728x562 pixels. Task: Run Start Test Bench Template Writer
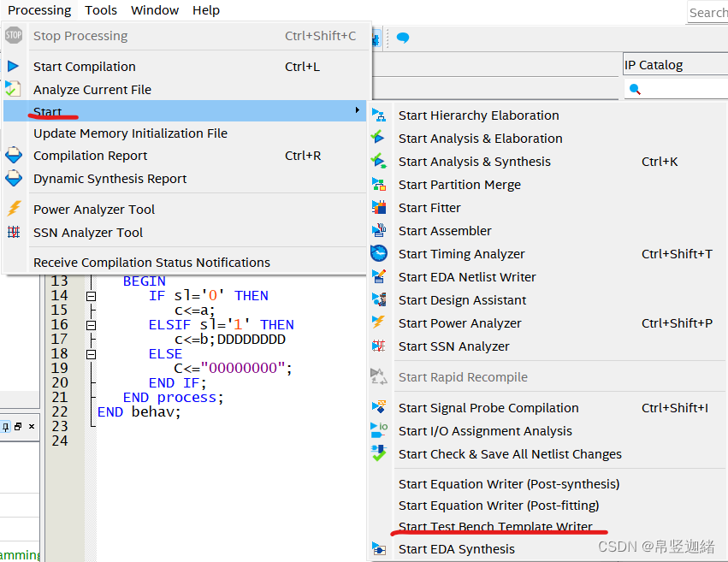[x=498, y=527]
